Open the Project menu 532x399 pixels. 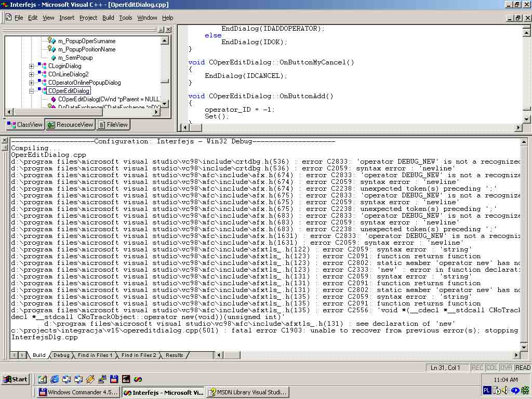tap(88, 18)
